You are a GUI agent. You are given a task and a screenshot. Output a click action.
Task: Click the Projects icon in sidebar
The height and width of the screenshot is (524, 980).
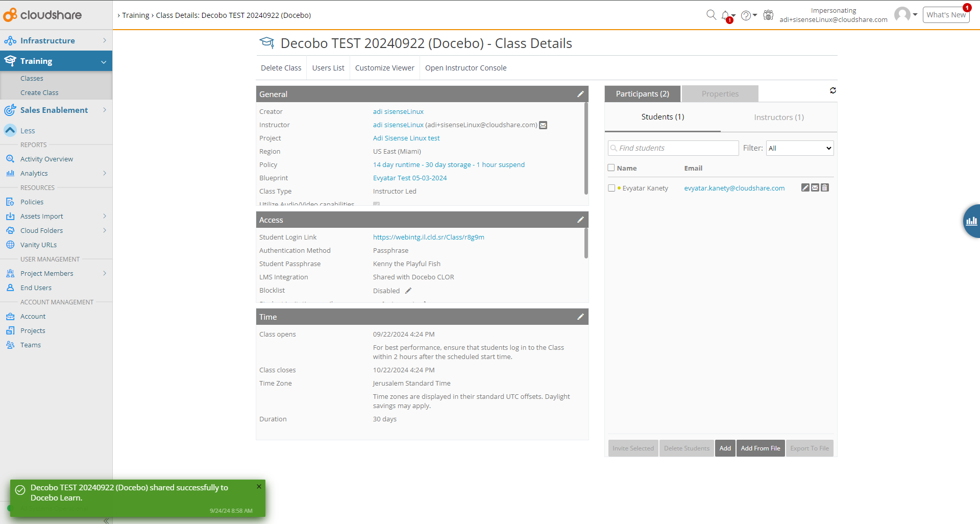pyautogui.click(x=10, y=330)
